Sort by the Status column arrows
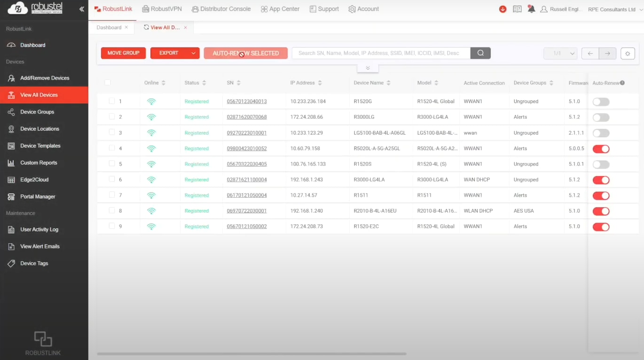This screenshot has width=644, height=360. [x=204, y=83]
